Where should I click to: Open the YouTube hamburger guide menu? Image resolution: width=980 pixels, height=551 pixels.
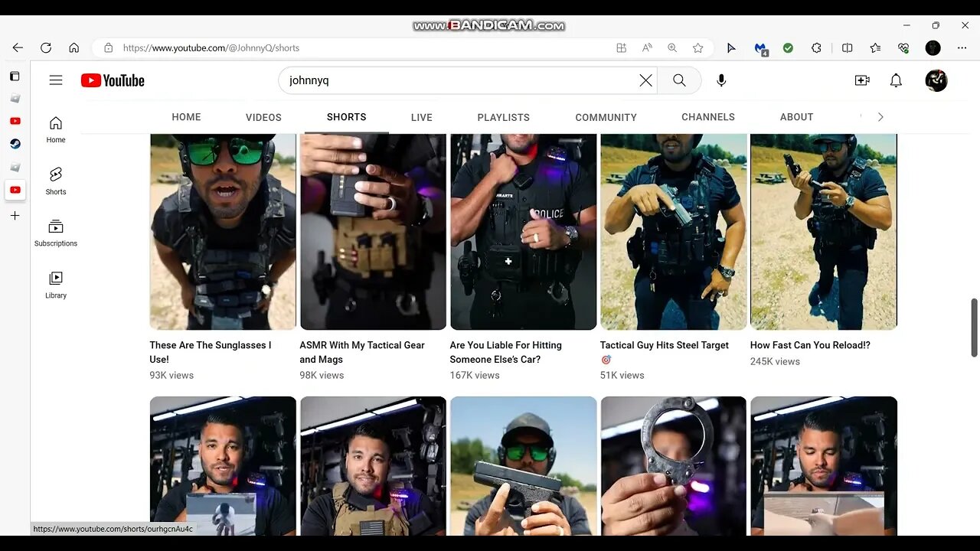(x=55, y=80)
